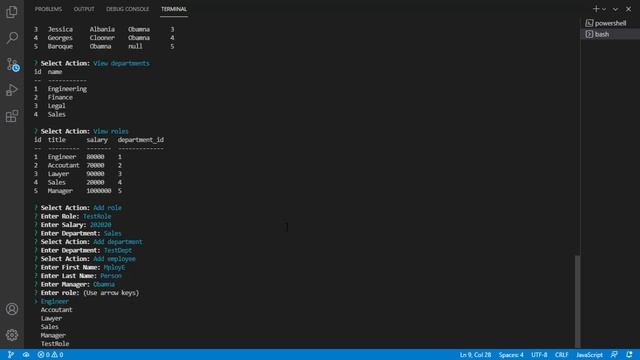Click UTF-8 encoding in status bar
This screenshot has width=640, height=360.
coord(539,355)
